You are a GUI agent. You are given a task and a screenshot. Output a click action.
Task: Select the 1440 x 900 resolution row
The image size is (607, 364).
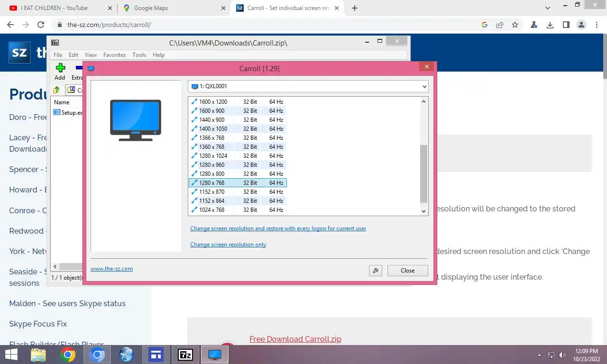tap(238, 120)
